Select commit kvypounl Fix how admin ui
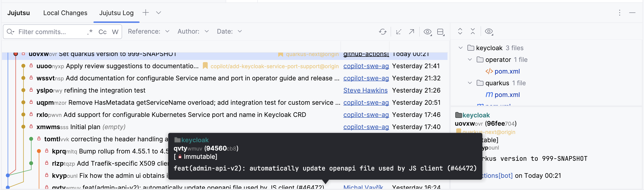The image size is (644, 190). [110, 176]
